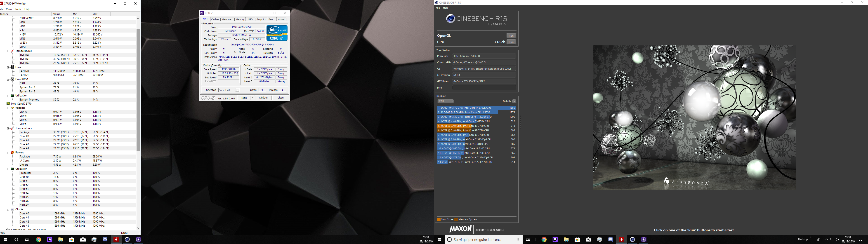This screenshot has height=244, width=868.
Task: Run the OpenGL test in Cinebench
Action: point(511,36)
